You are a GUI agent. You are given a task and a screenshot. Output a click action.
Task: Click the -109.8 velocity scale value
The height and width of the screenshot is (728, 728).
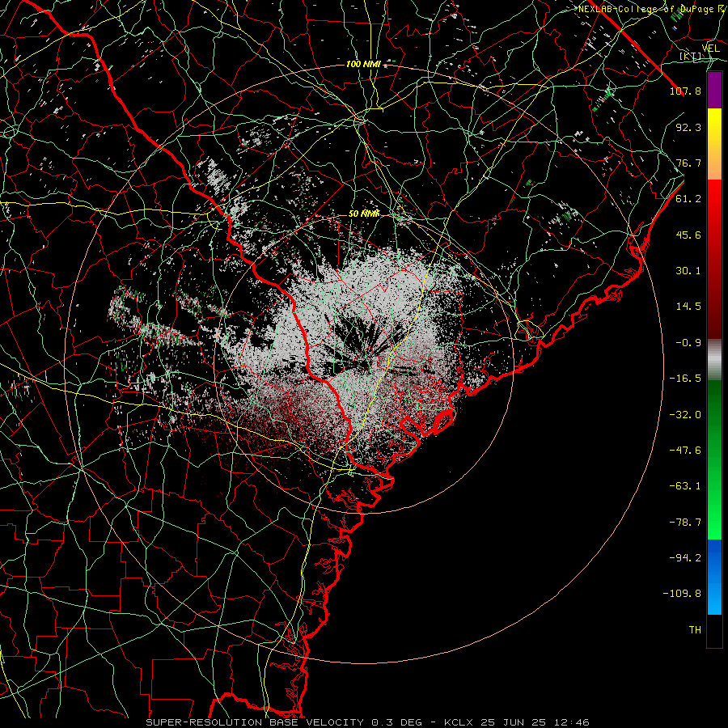pos(682,594)
